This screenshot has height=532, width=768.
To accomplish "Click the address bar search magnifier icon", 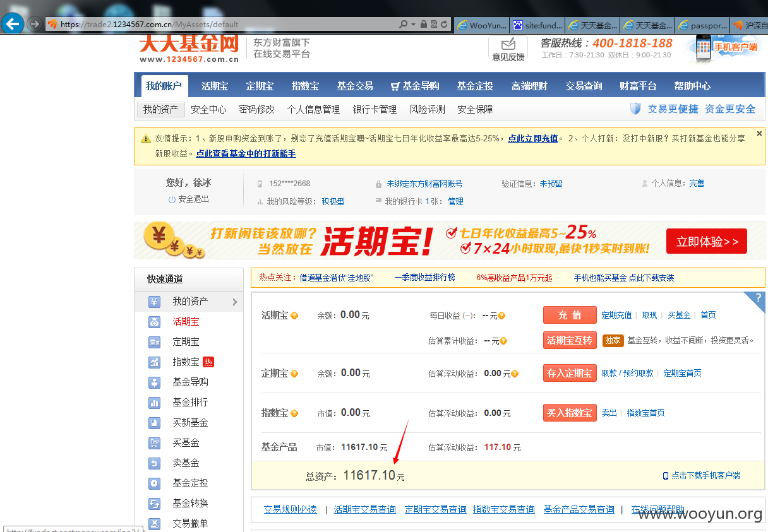I will 403,25.
